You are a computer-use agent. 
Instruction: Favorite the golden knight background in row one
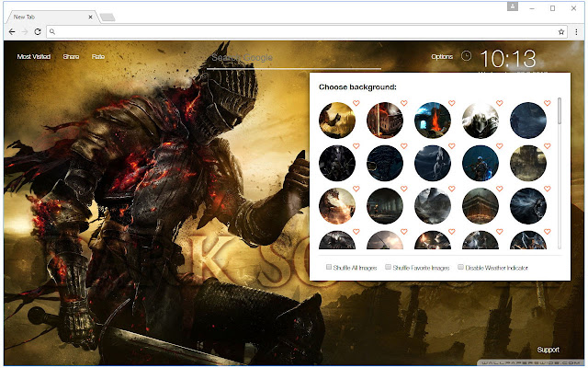356,103
